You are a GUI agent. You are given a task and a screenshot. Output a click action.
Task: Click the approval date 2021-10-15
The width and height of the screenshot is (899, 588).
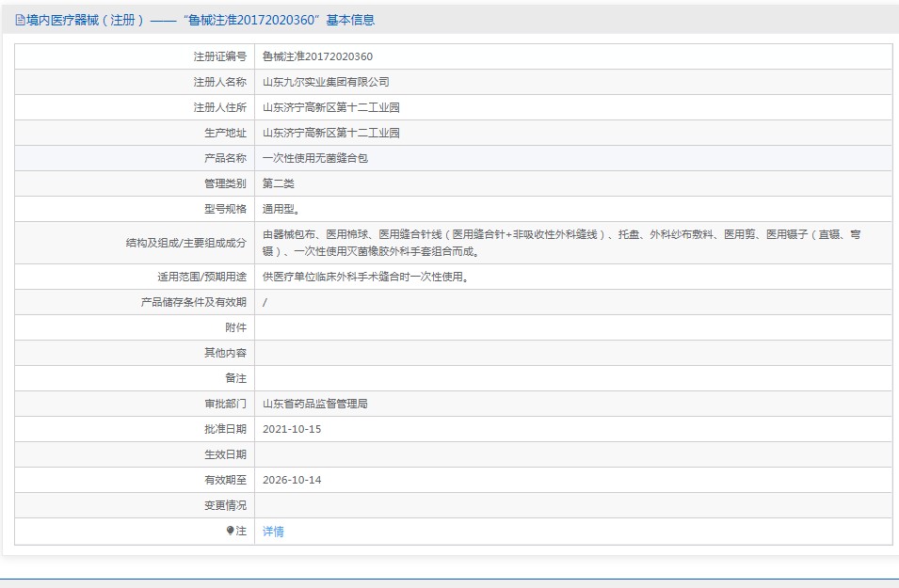(292, 429)
